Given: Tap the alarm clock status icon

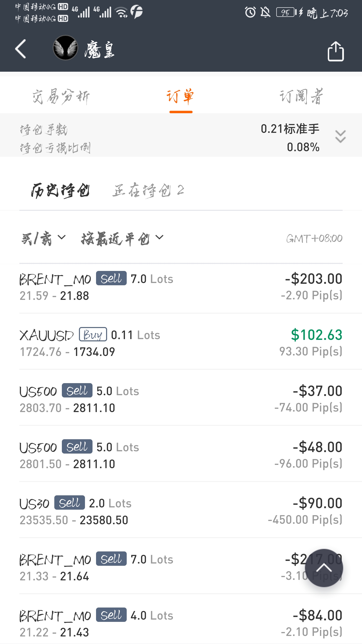Looking at the screenshot, I should pos(250,12).
